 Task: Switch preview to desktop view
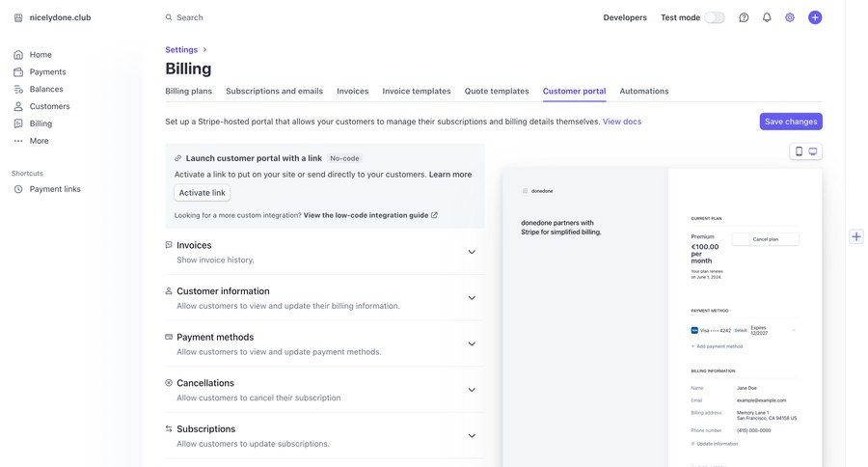click(x=813, y=151)
